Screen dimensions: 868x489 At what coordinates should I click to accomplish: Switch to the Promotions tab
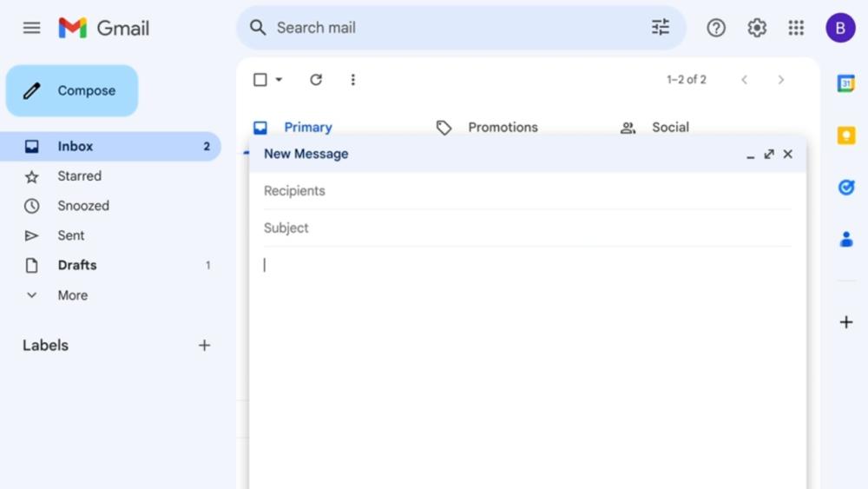click(503, 128)
